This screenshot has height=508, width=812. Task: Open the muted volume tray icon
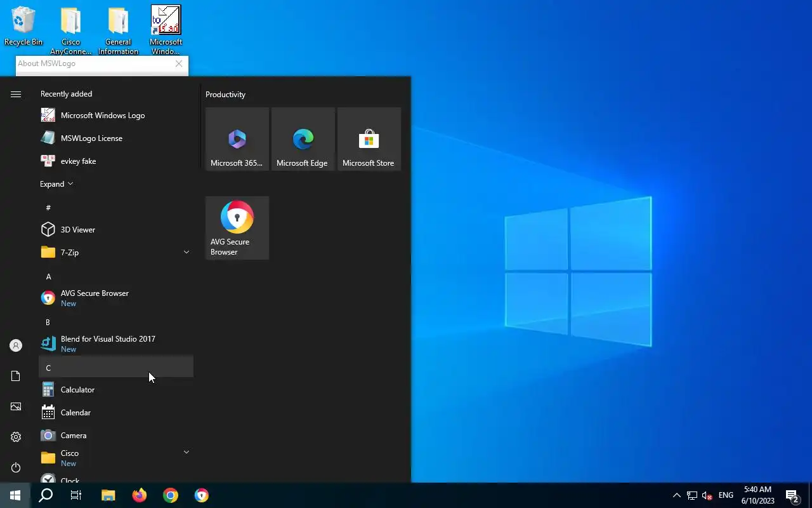(707, 495)
